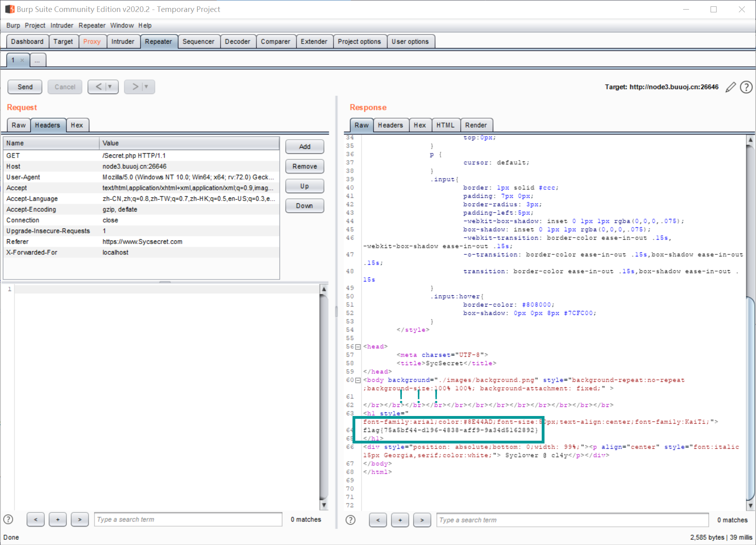
Task: Click the response search help icon
Action: click(x=351, y=520)
